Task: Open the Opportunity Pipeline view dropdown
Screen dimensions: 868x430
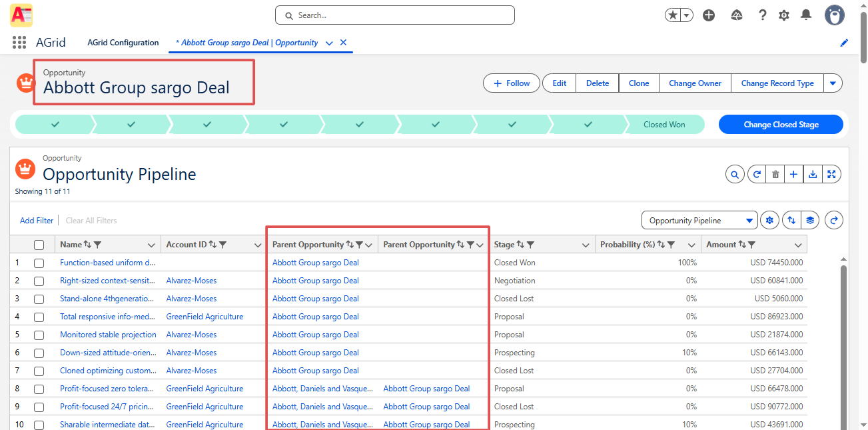Action: (x=699, y=221)
